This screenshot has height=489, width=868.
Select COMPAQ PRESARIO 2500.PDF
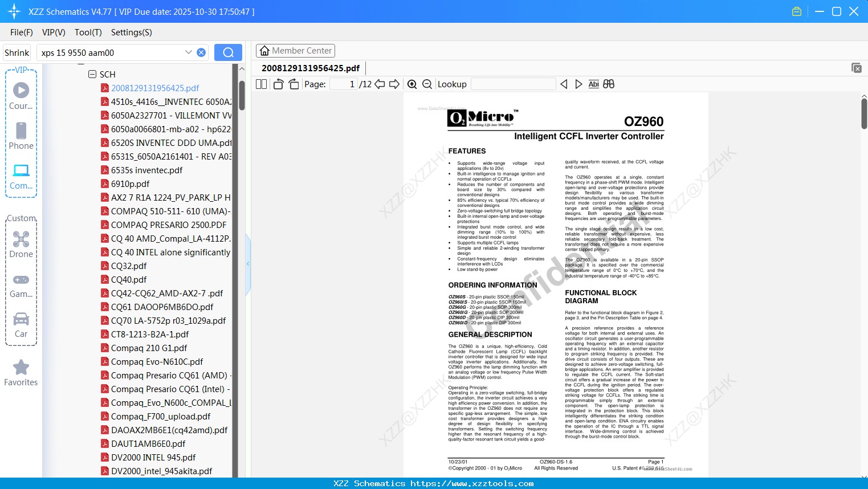click(x=168, y=225)
